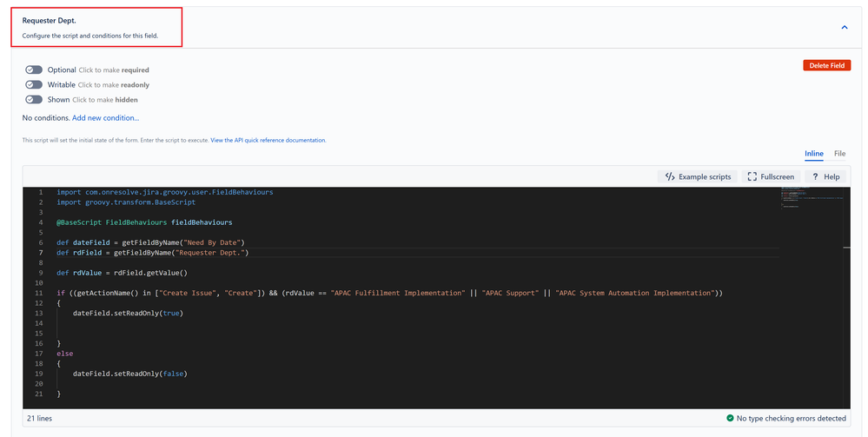
Task: Click the Requester Dept. header title
Action: (x=50, y=21)
